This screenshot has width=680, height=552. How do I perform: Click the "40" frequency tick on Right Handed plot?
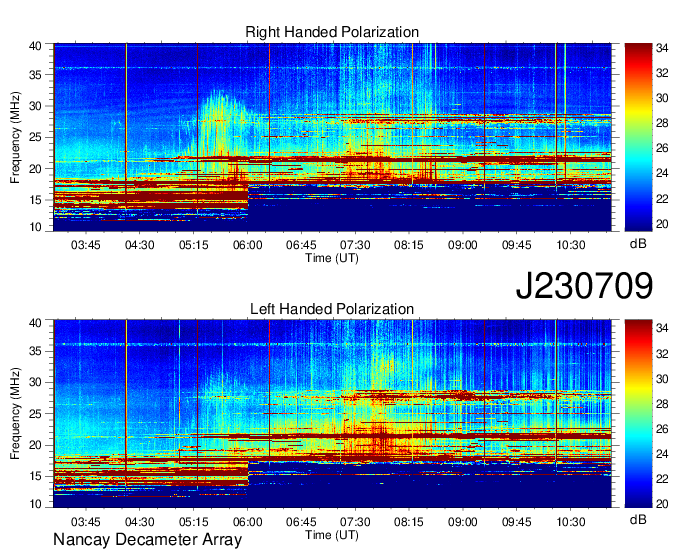(x=35, y=46)
